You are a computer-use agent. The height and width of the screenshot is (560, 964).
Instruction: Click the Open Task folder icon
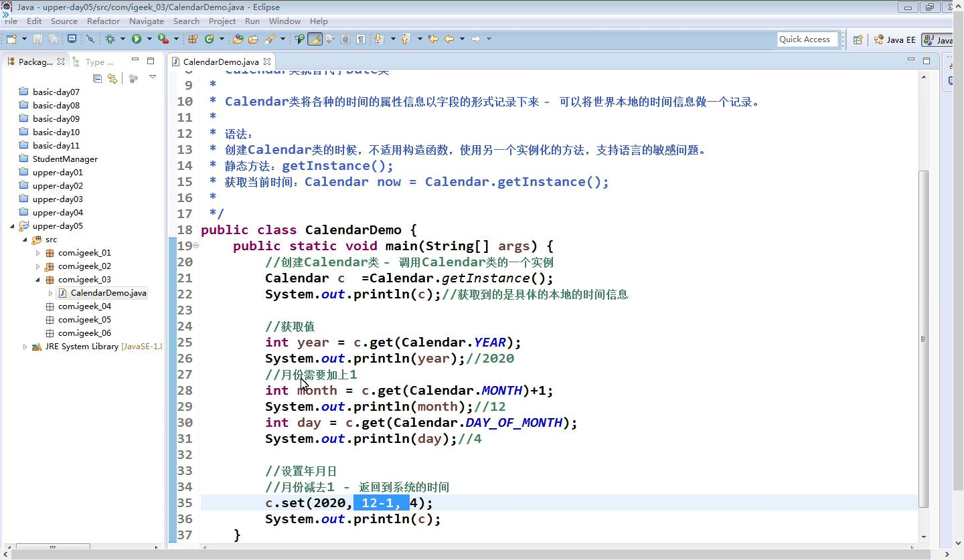pyautogui.click(x=253, y=39)
